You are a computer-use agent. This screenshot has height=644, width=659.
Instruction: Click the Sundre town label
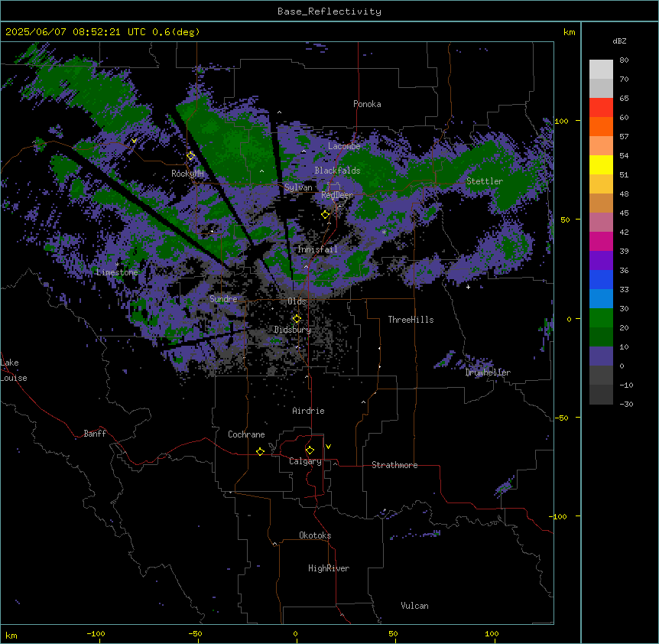223,299
